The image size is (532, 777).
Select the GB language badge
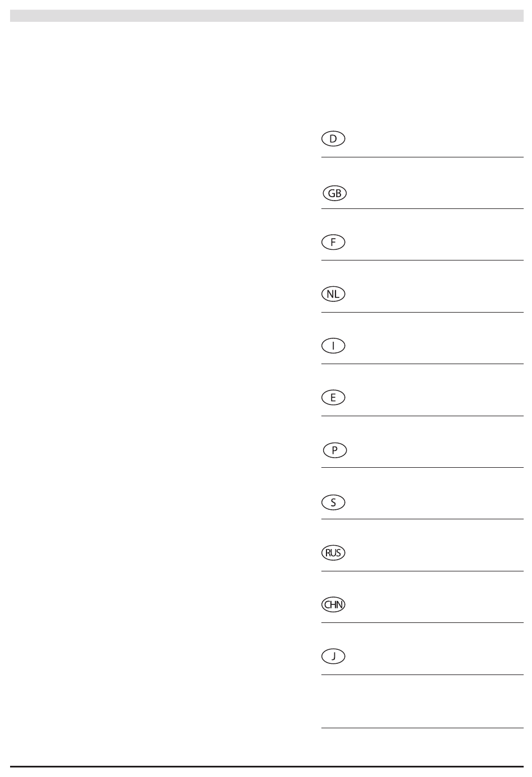[334, 193]
